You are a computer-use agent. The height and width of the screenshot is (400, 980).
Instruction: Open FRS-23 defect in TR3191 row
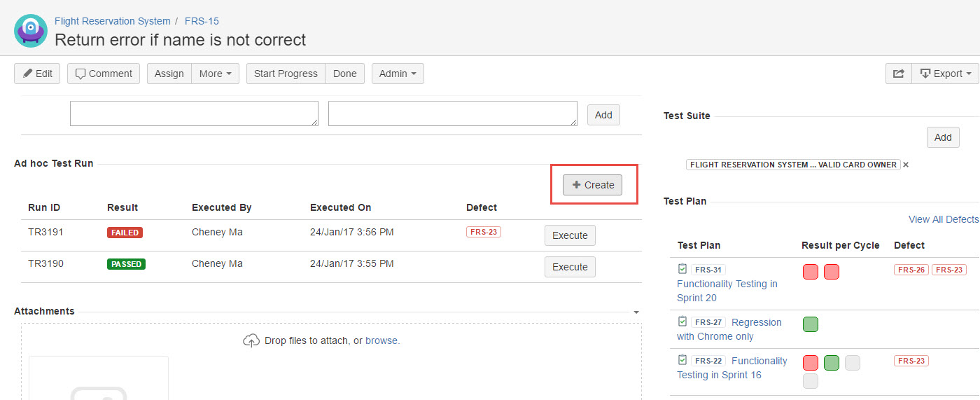484,232
